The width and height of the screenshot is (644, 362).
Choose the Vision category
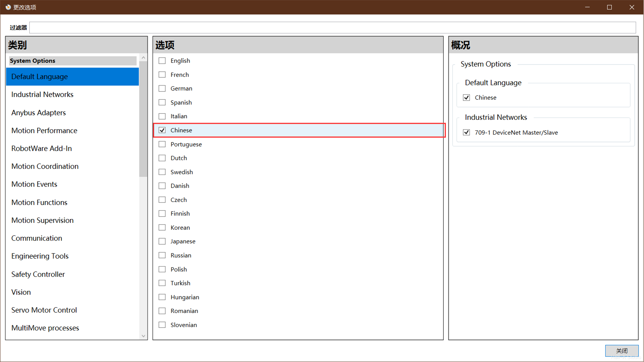[x=21, y=292]
